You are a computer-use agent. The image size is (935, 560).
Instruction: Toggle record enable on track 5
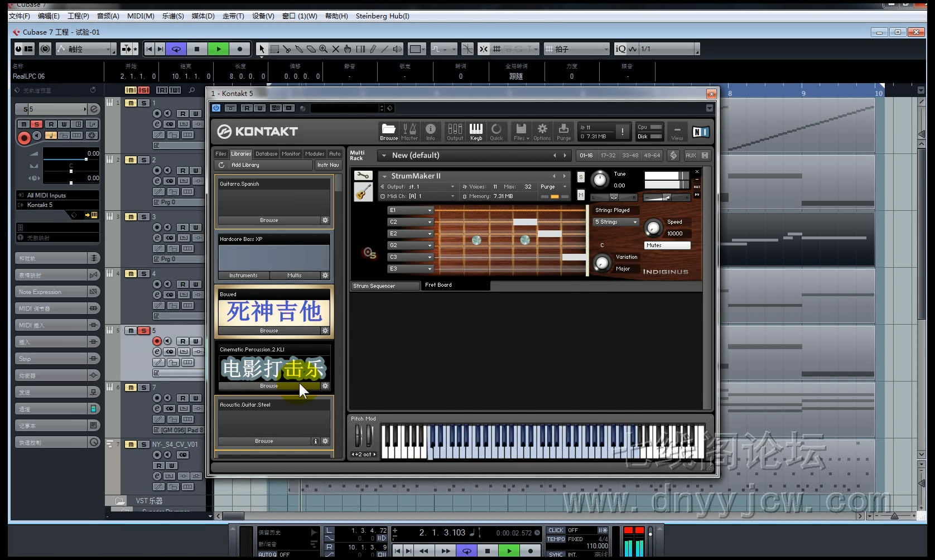pos(157,341)
